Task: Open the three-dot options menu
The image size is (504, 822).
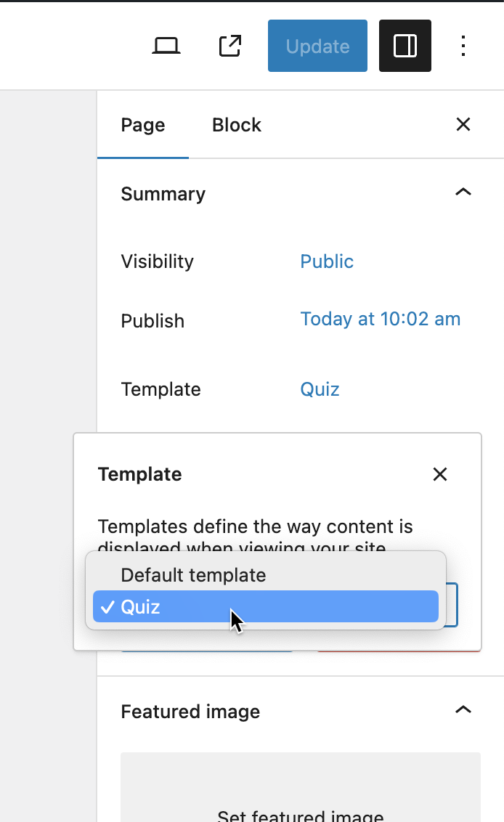Action: (463, 46)
